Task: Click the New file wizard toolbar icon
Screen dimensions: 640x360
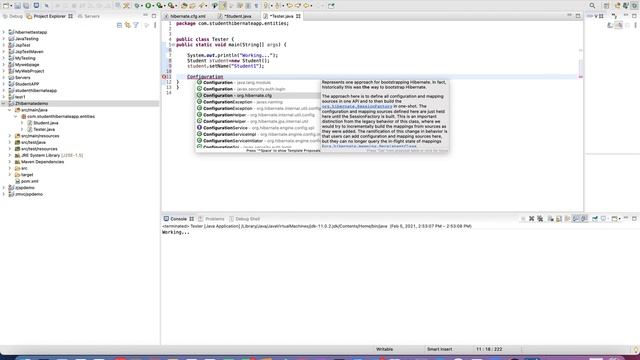Action: (6, 6)
